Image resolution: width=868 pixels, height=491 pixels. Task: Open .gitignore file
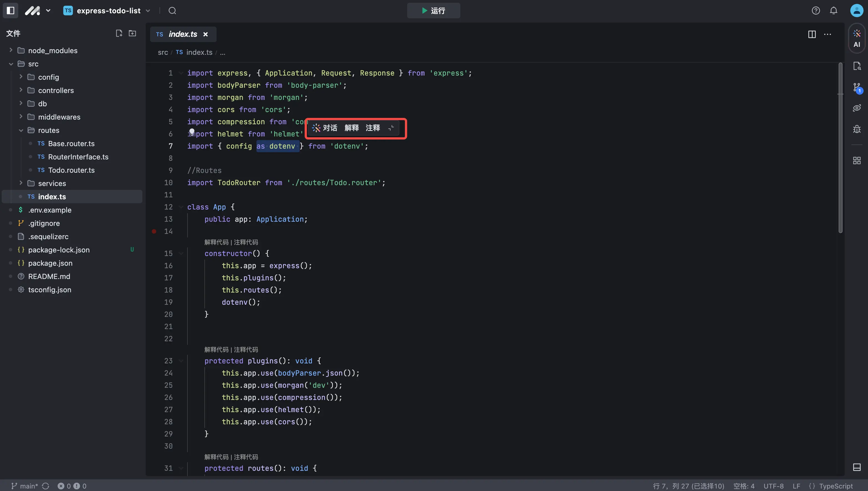[x=72, y=223]
